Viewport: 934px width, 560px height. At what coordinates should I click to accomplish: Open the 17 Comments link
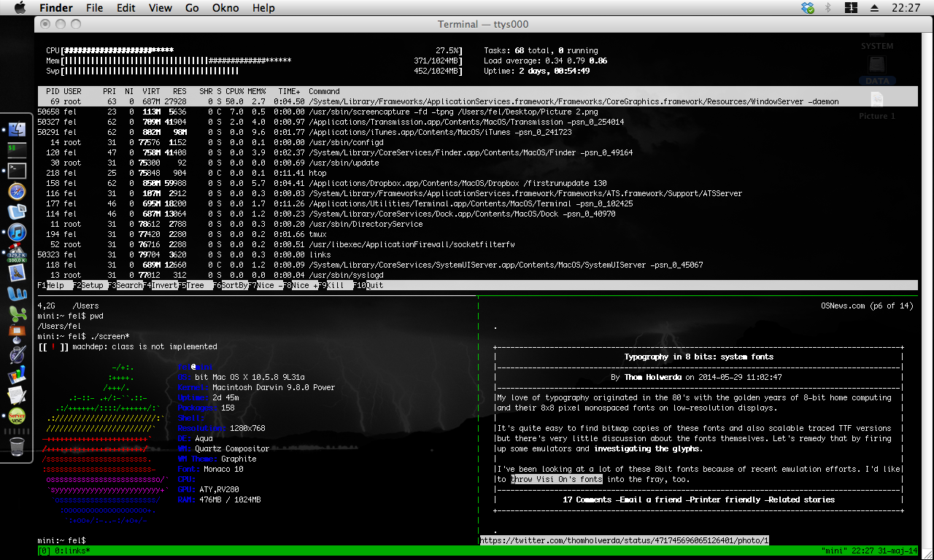[586, 499]
